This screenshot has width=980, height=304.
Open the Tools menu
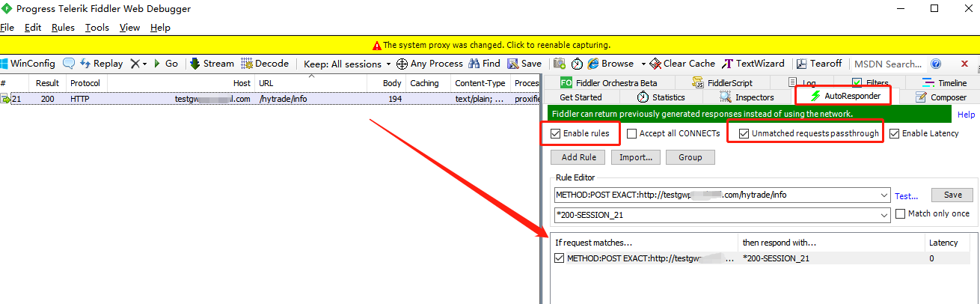click(x=97, y=28)
